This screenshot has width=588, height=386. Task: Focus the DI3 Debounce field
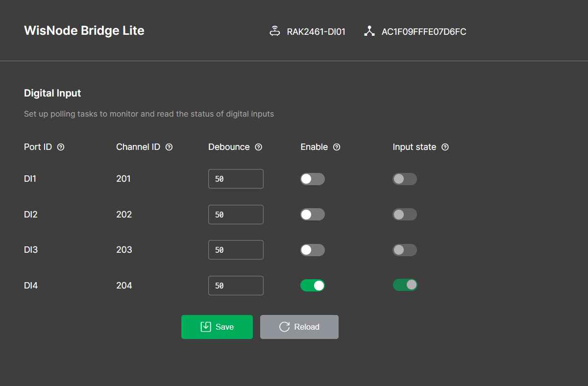pyautogui.click(x=236, y=250)
